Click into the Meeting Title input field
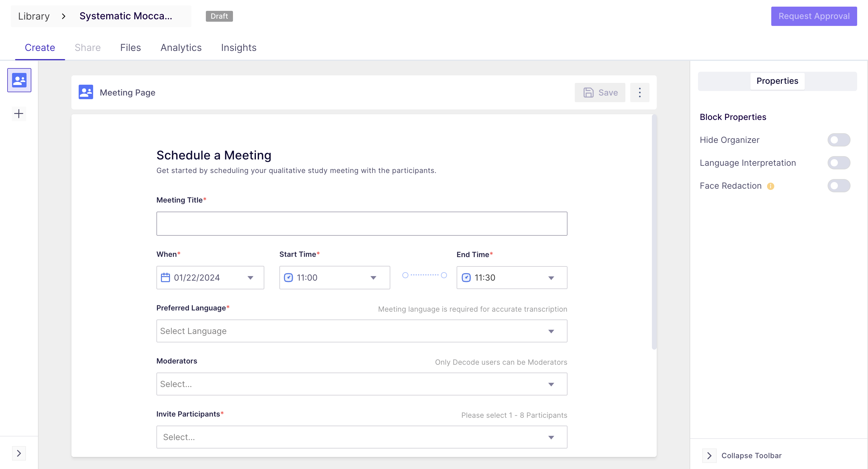The image size is (868, 469). pos(362,224)
